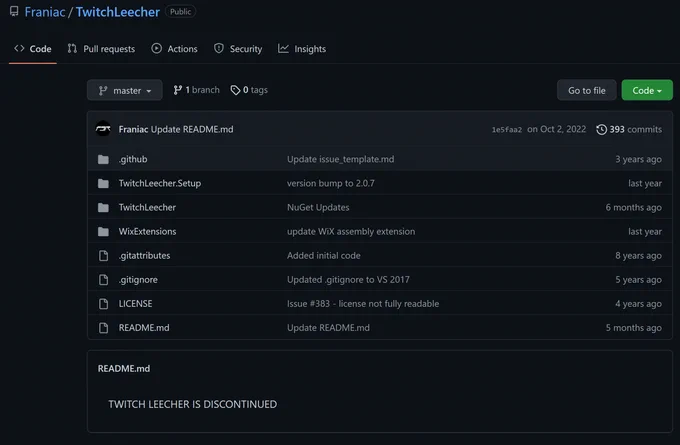Open 'Update README.md' commit in README.md row
This screenshot has width=680, height=445.
(328, 328)
